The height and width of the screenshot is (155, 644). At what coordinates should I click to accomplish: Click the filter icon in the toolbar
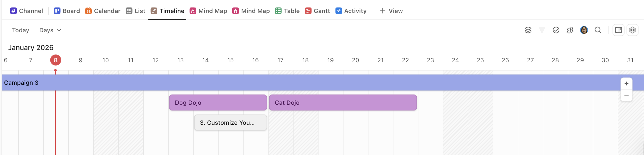pos(542,30)
